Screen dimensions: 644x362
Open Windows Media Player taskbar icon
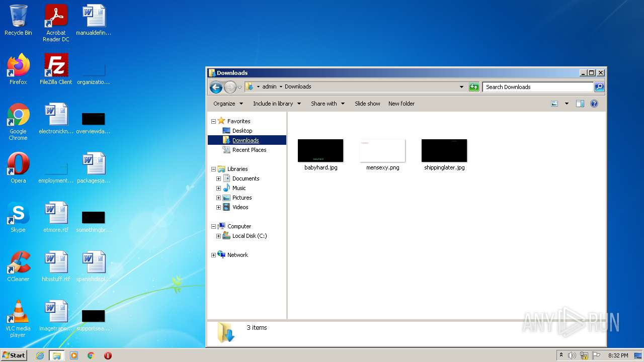point(73,355)
